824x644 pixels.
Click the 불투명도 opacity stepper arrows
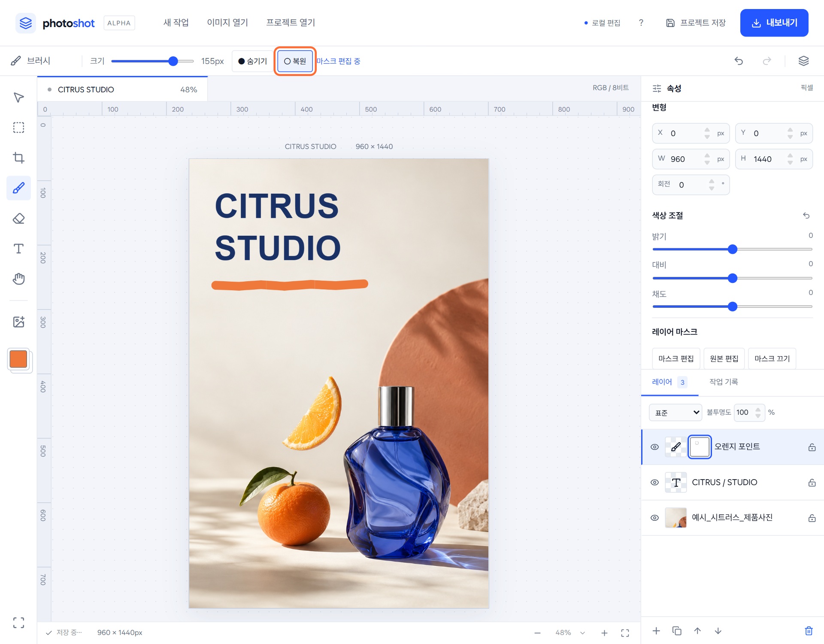(x=758, y=412)
